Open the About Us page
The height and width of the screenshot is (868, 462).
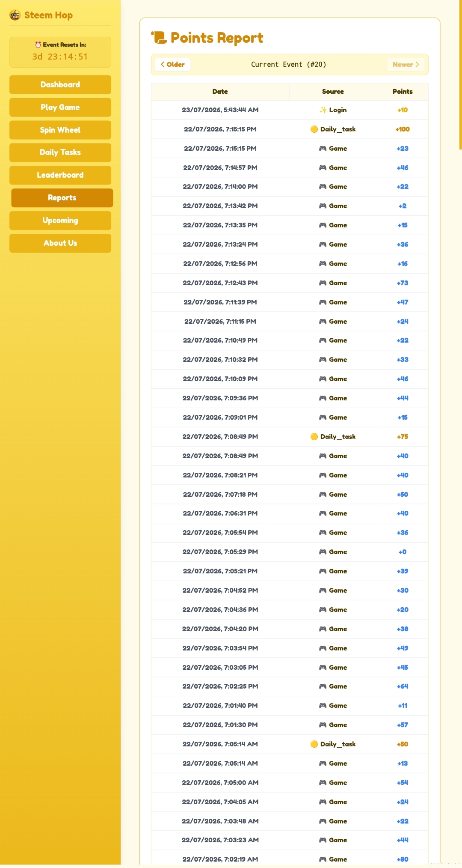pos(60,243)
